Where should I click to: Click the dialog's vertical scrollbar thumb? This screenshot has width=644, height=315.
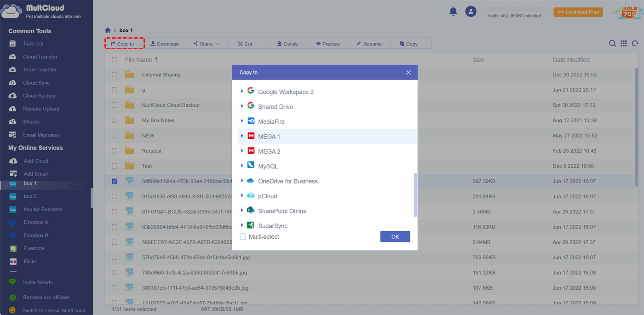click(415, 195)
